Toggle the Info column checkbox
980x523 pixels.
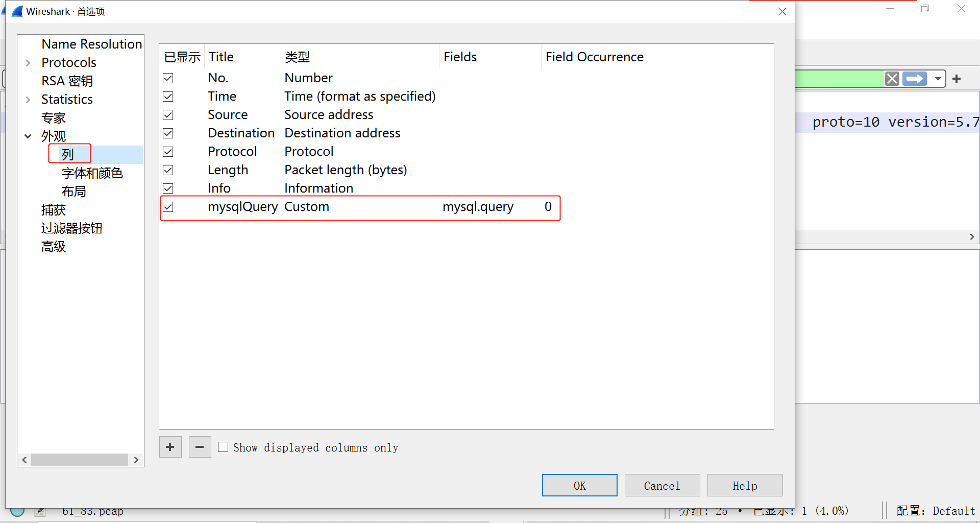click(x=168, y=188)
